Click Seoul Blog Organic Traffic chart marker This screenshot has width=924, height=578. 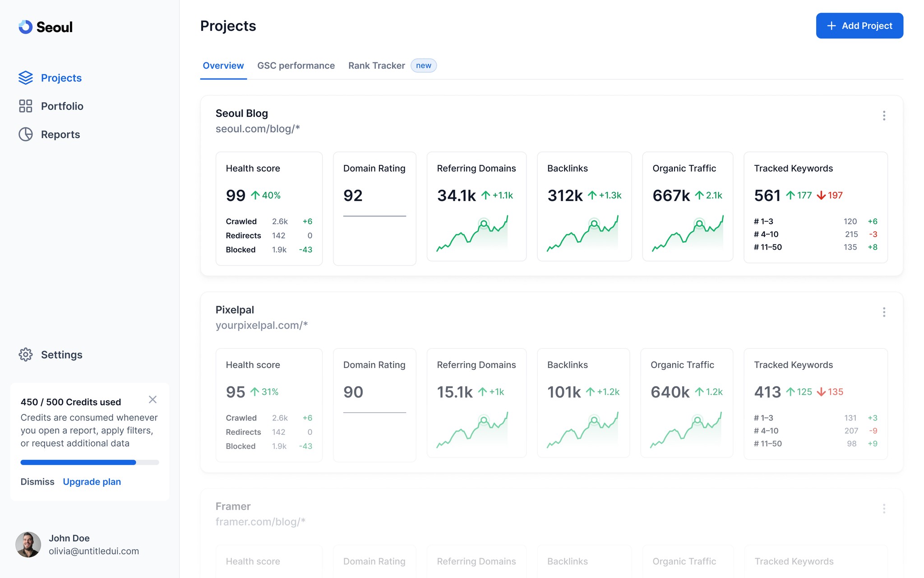699,224
